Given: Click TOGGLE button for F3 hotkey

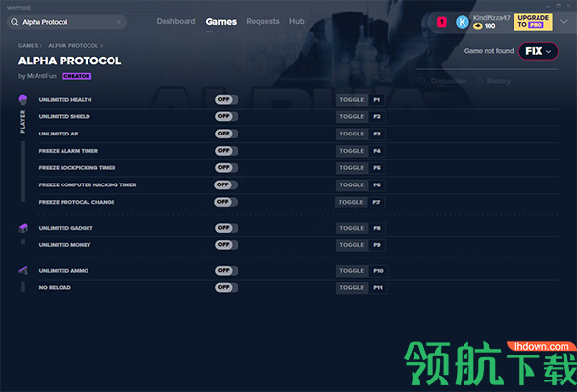Looking at the screenshot, I should coord(352,134).
